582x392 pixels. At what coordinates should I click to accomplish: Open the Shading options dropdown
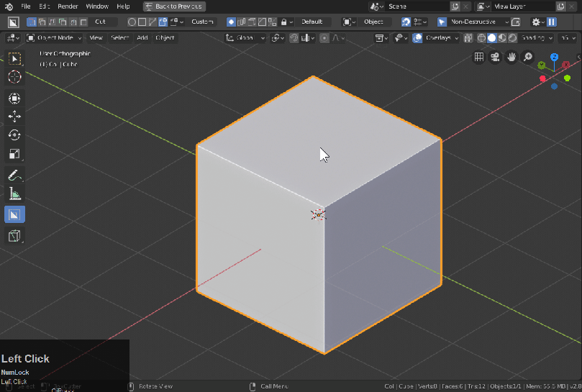[x=536, y=38]
